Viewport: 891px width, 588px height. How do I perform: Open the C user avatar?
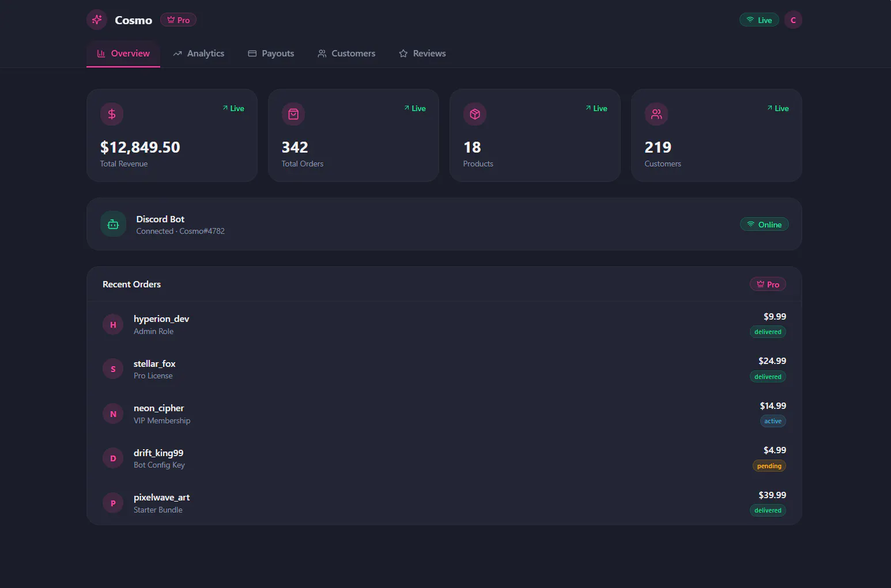(x=793, y=20)
